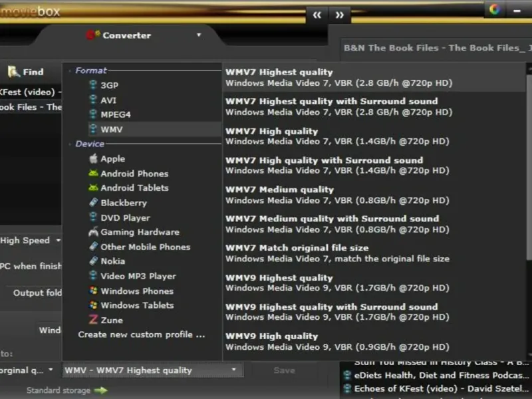Click the 3GP format icon
Viewport: 532px width, 399px height.
click(x=93, y=84)
